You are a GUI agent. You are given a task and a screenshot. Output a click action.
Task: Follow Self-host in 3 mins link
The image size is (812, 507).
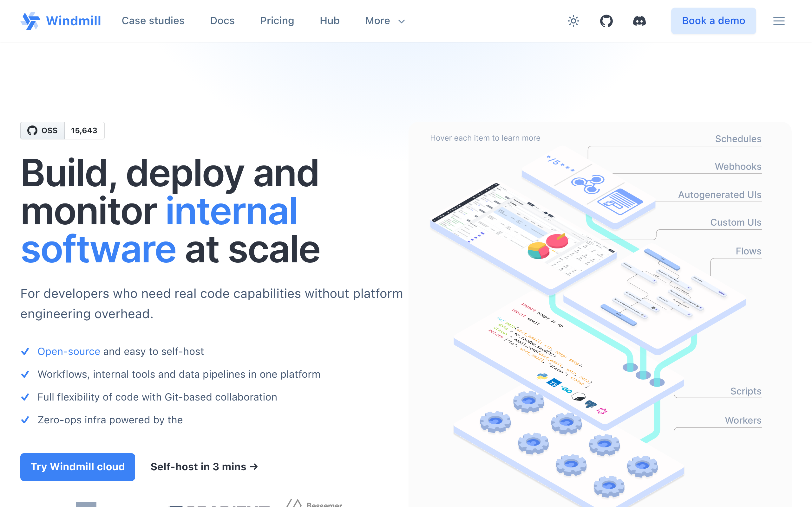tap(204, 466)
